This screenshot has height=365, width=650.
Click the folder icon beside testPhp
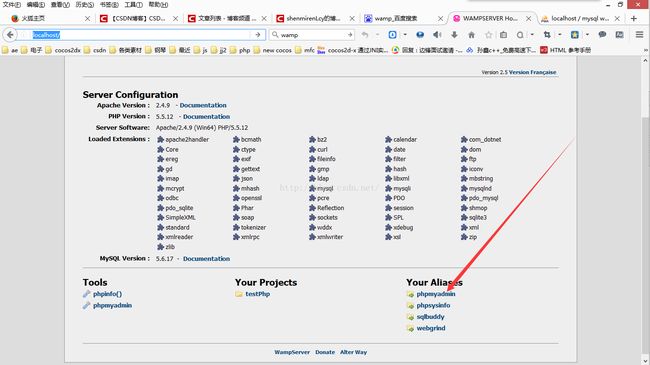(239, 294)
